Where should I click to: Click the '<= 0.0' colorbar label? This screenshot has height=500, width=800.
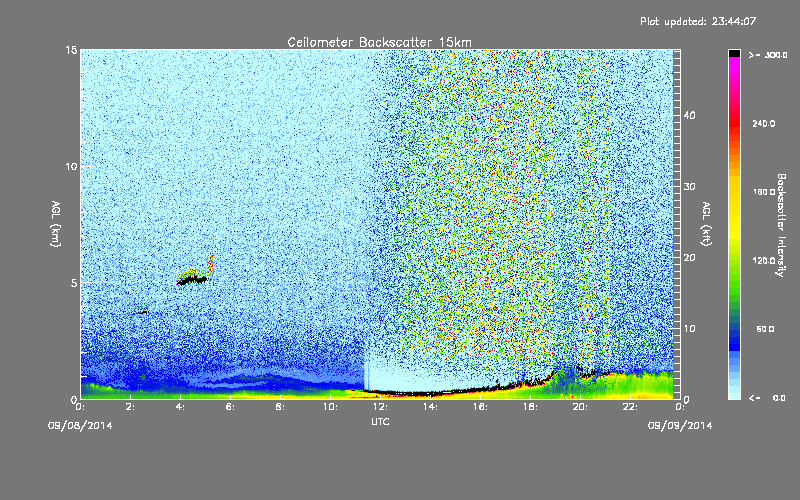(768, 398)
